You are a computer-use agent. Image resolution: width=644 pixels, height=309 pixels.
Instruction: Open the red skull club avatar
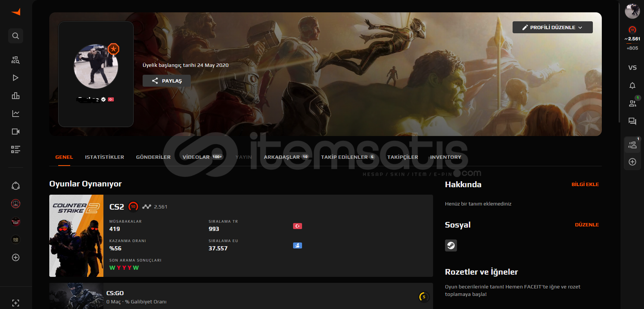tap(16, 204)
